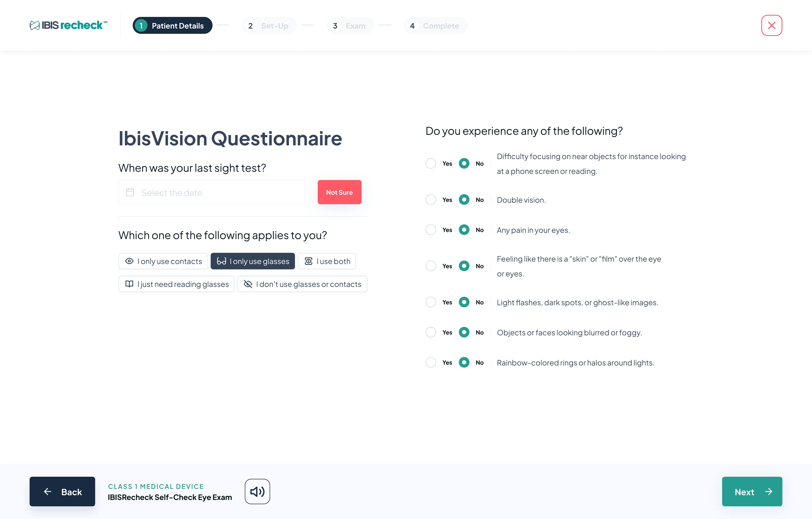Open the date picker for last sight test

pos(211,192)
